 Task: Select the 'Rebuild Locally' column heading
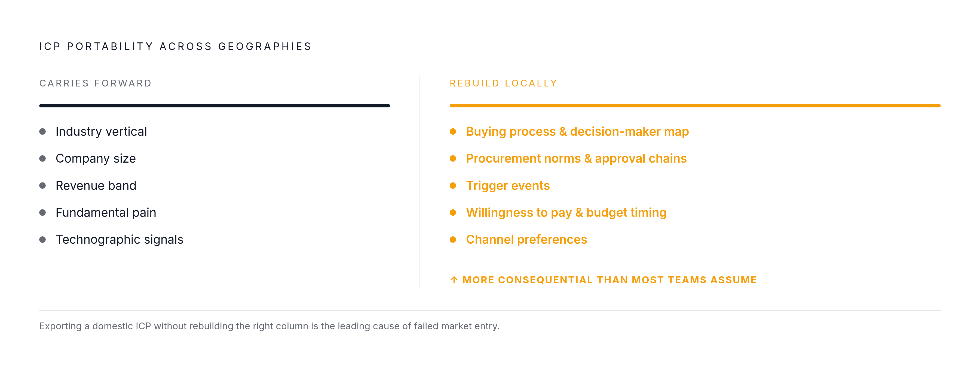click(x=503, y=83)
